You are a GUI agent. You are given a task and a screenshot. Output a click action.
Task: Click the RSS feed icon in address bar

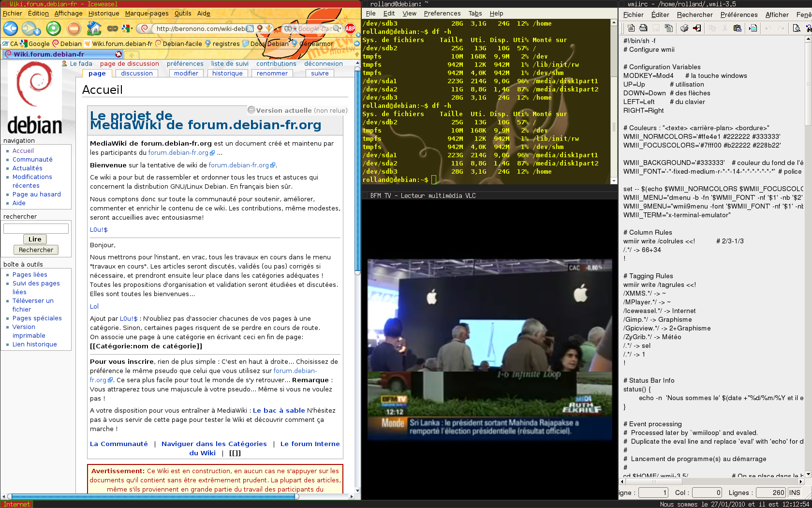coord(250,29)
